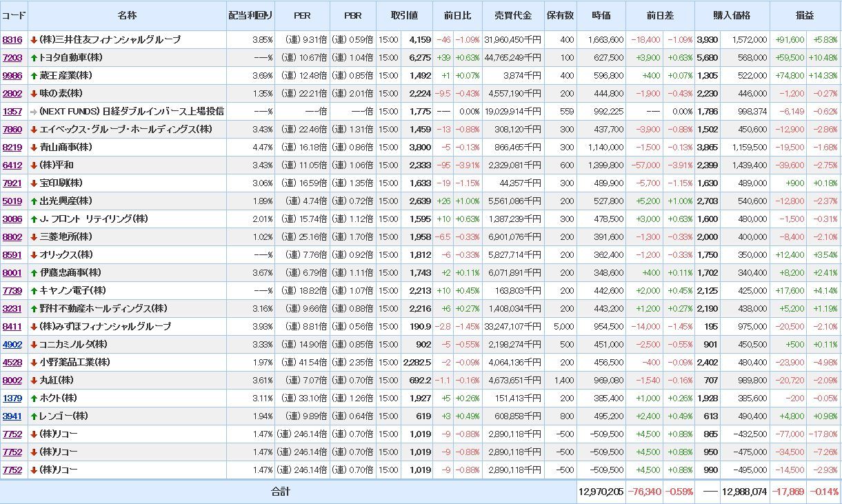
Task: Click the PER column header
Action: point(302,15)
